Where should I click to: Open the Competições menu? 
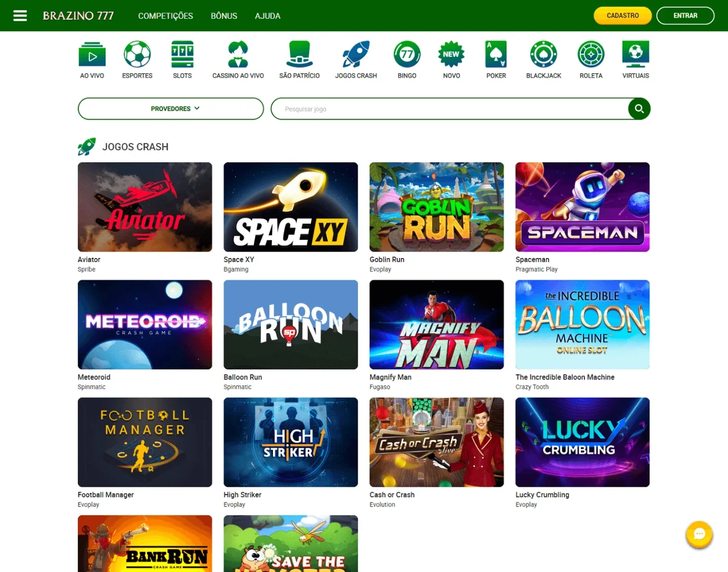coord(165,16)
